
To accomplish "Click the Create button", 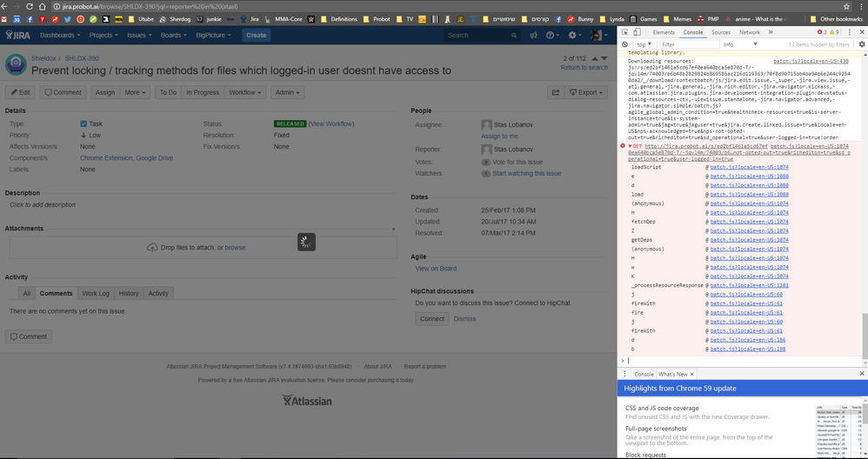I will [256, 35].
